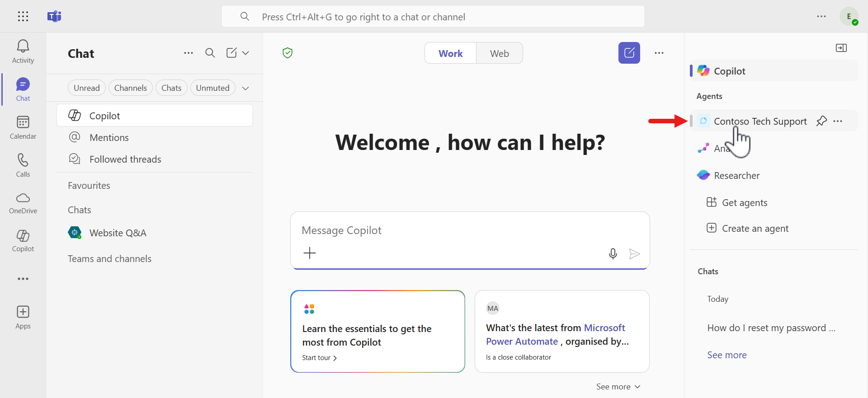Collapse the Copilot side panel
The height and width of the screenshot is (398, 868).
[841, 48]
